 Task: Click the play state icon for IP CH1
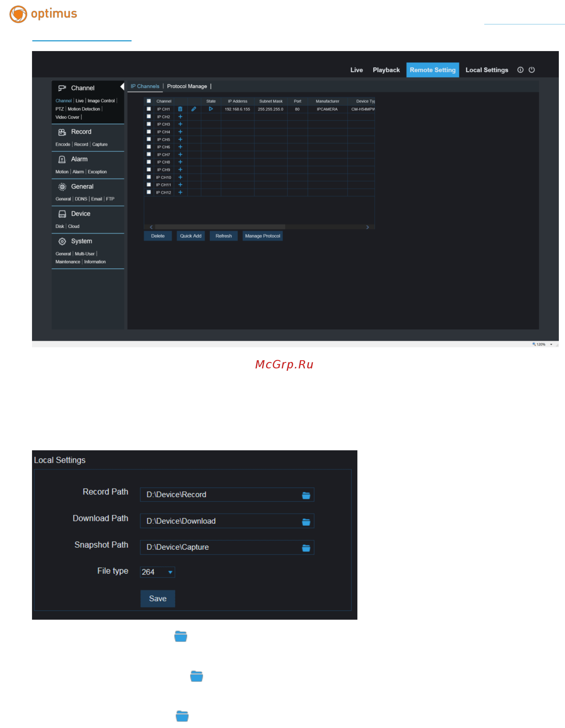[x=211, y=109]
